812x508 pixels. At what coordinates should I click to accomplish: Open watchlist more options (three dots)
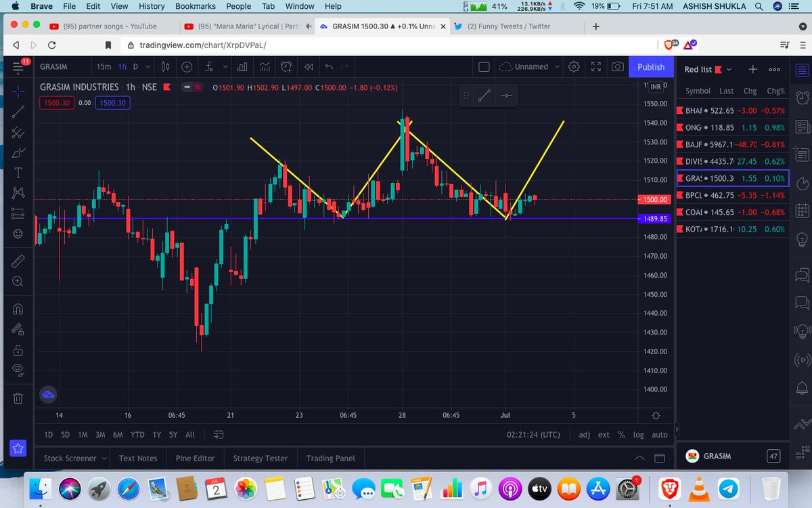[775, 69]
